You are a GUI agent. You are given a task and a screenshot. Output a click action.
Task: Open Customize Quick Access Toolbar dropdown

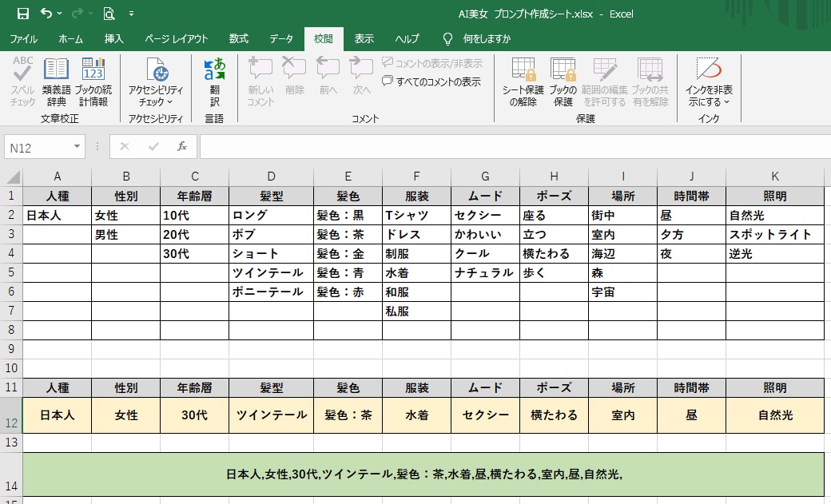point(131,14)
